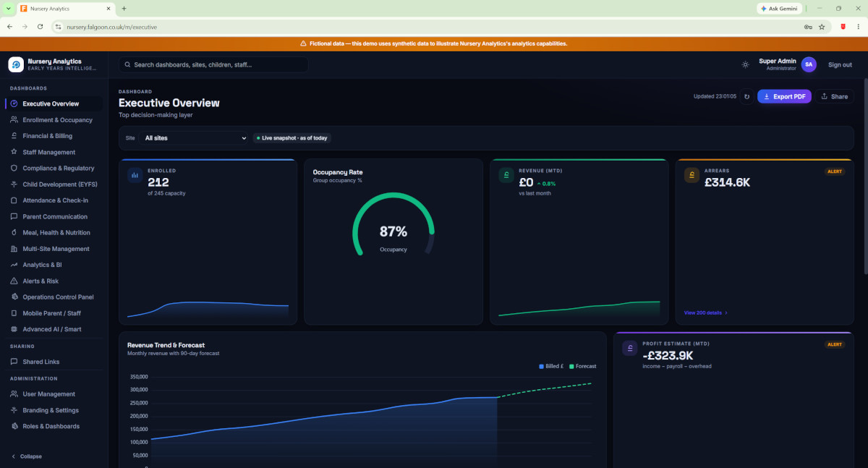Viewport: 868px width, 468px height.
Task: Click the SA user avatar
Action: (x=809, y=64)
